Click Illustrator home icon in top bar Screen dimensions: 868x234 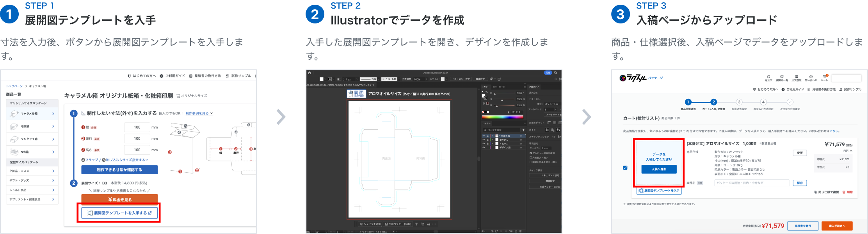pyautogui.click(x=309, y=73)
